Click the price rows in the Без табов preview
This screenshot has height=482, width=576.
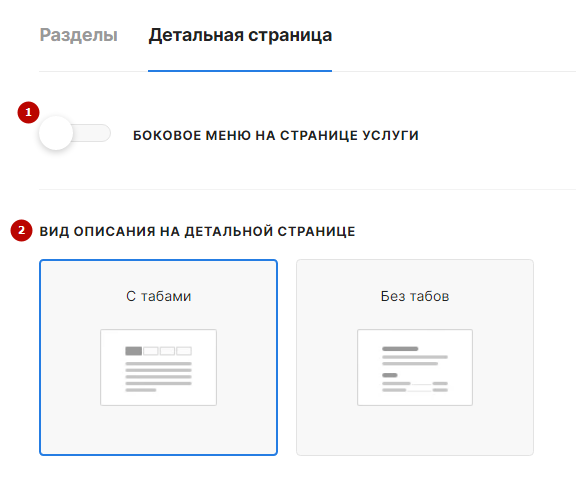(x=415, y=386)
